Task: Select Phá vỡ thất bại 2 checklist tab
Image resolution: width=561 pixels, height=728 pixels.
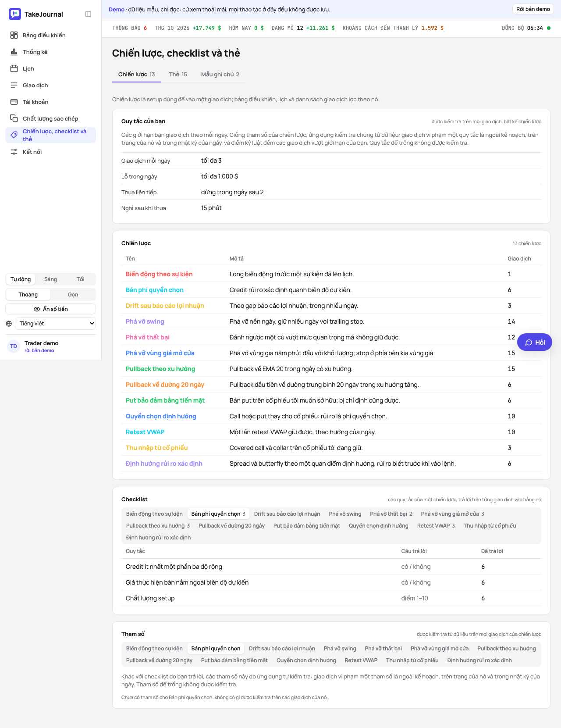Action: [x=391, y=514]
